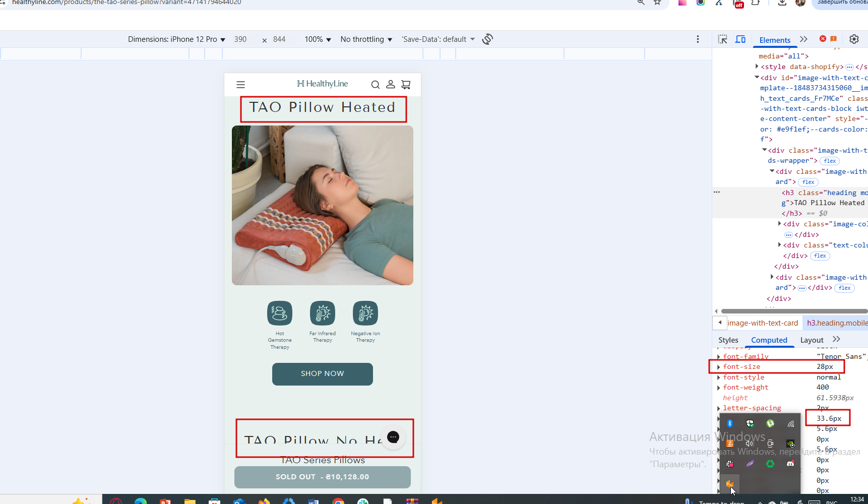The image size is (868, 504).
Task: Expand the font-style computed property
Action: 719,377
